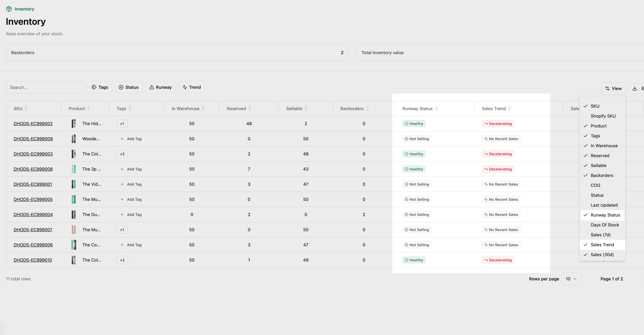Click the Trend filter pulse icon
This screenshot has height=335, width=644.
pyautogui.click(x=185, y=87)
